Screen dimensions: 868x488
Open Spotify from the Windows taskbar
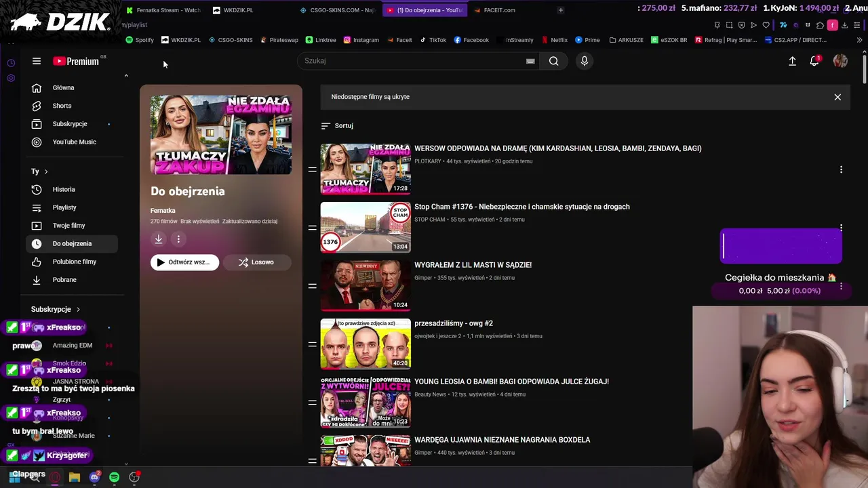[114, 477]
